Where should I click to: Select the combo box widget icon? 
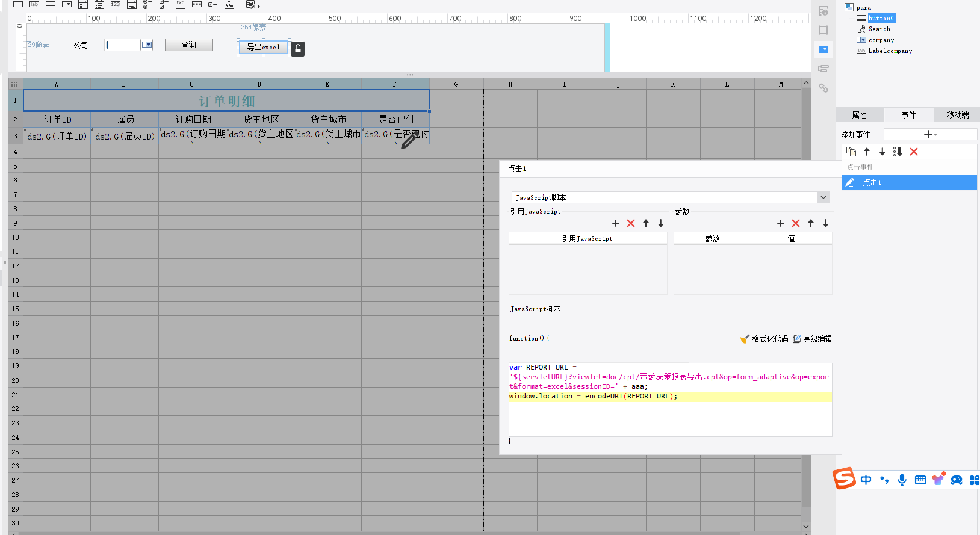pos(67,4)
